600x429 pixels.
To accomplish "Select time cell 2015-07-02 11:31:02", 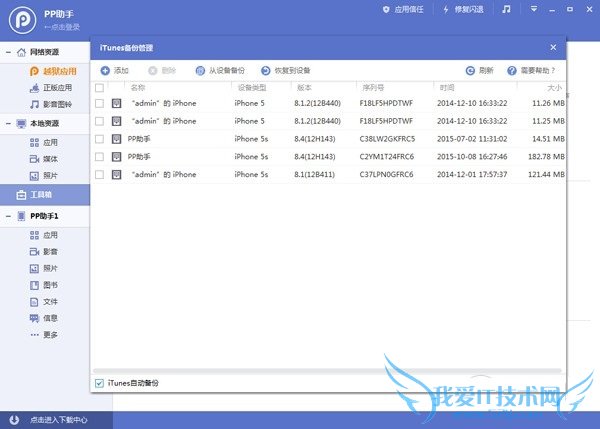I will [472, 139].
